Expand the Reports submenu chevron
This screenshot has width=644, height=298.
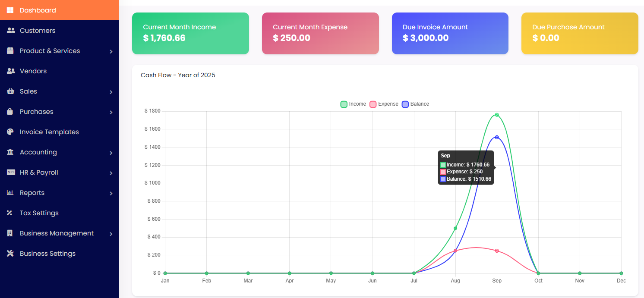111,193
